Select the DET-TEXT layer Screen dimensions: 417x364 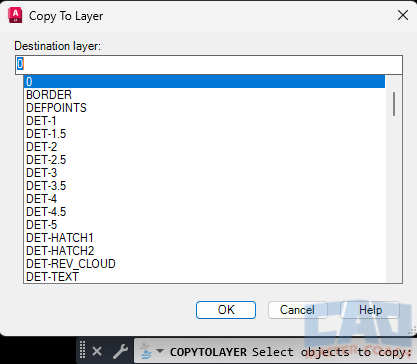(x=204, y=276)
